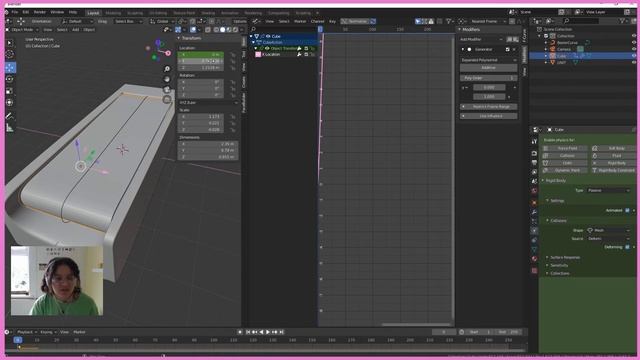Open the timeline Playback menu
640x360 pixels.
[27, 332]
